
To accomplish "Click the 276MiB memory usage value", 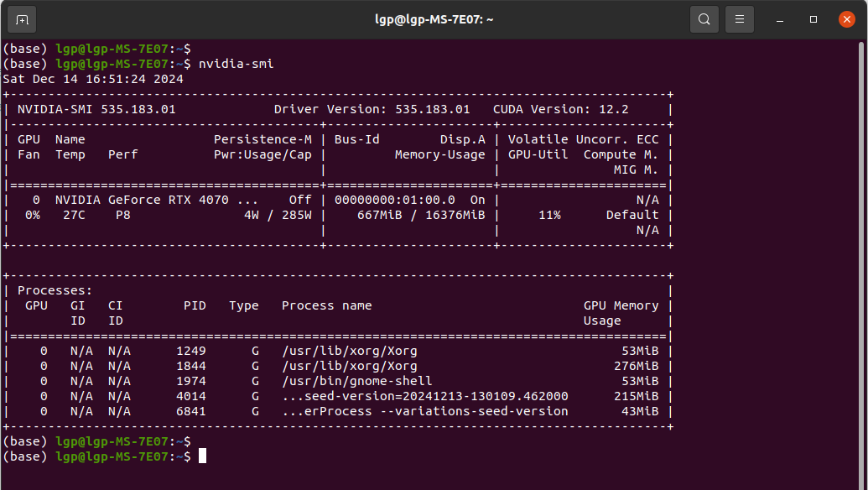I will click(637, 366).
